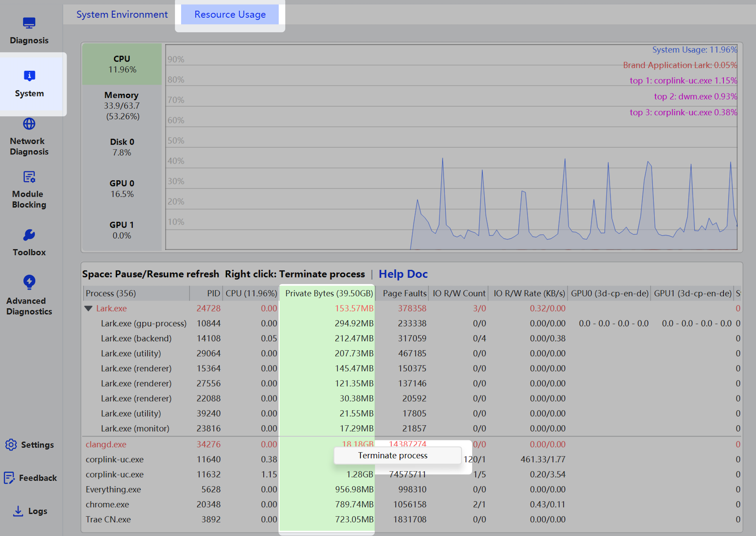Sort by PID column header
This screenshot has height=536, width=756.
tap(206, 293)
